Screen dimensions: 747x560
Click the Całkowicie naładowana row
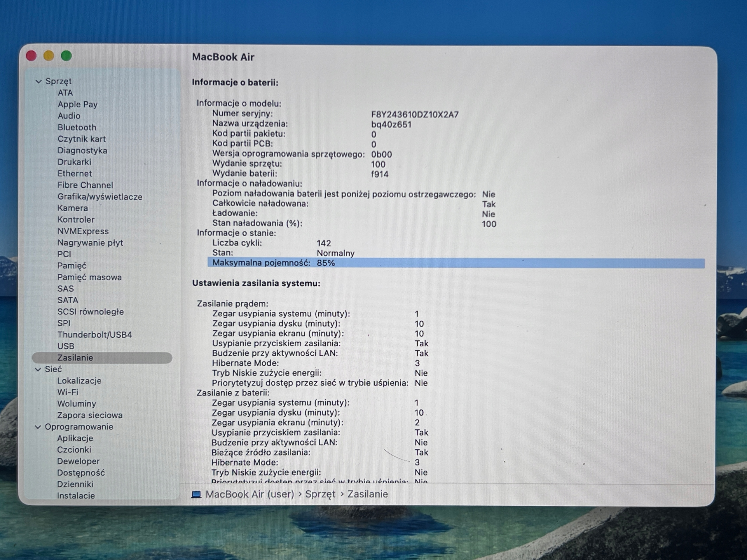click(354, 204)
